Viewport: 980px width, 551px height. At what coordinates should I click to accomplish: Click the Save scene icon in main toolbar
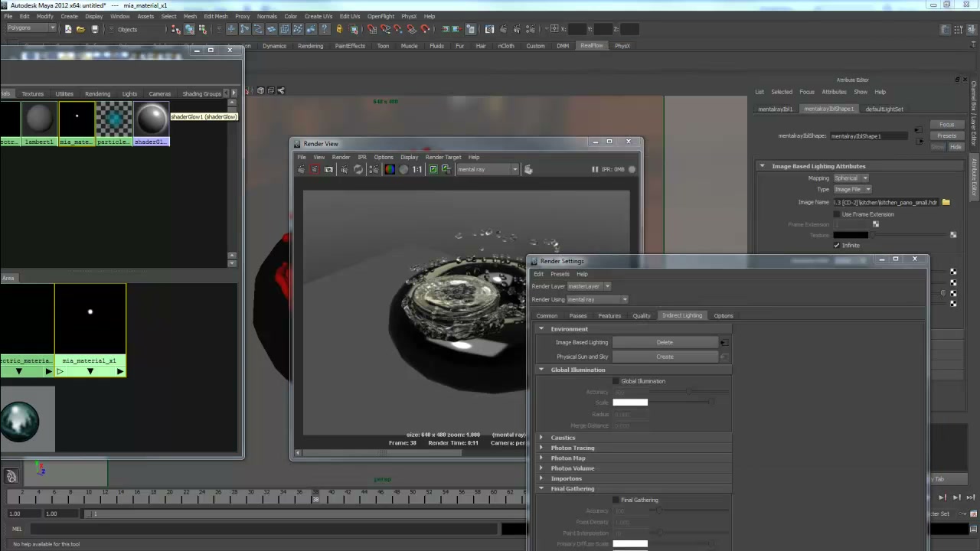click(x=95, y=29)
